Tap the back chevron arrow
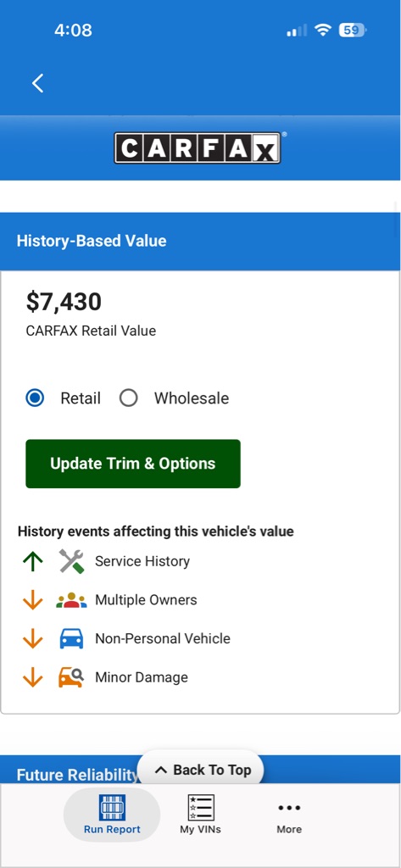This screenshot has height=868, width=401. pyautogui.click(x=37, y=83)
